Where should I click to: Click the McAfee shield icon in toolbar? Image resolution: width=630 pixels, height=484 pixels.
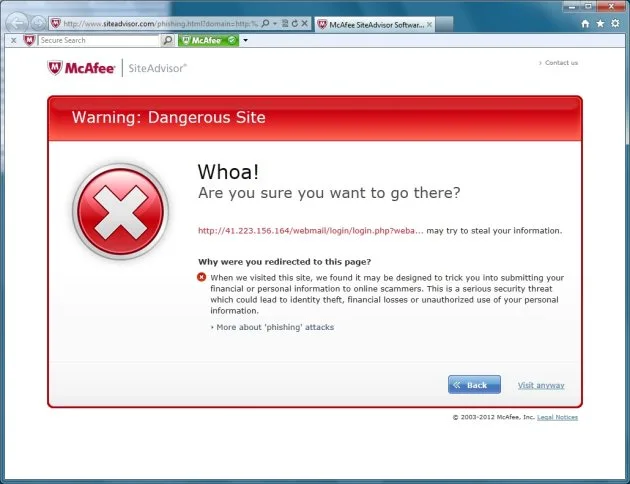click(x=29, y=40)
